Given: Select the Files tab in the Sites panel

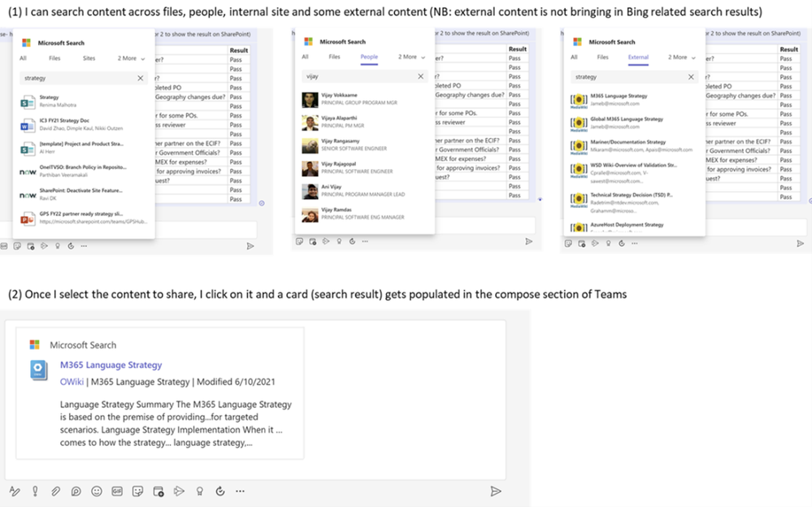Looking at the screenshot, I should pyautogui.click(x=54, y=58).
